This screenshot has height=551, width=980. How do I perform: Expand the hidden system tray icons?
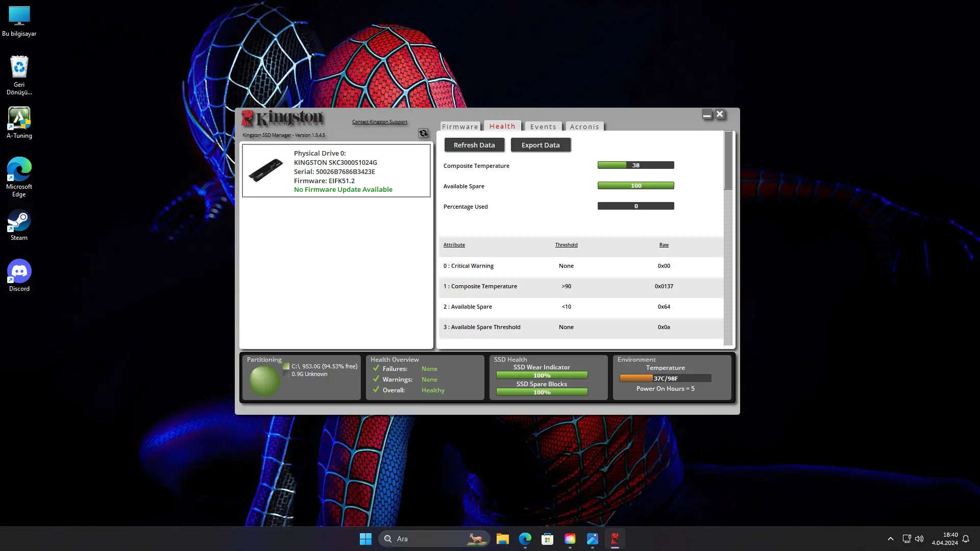coord(891,539)
